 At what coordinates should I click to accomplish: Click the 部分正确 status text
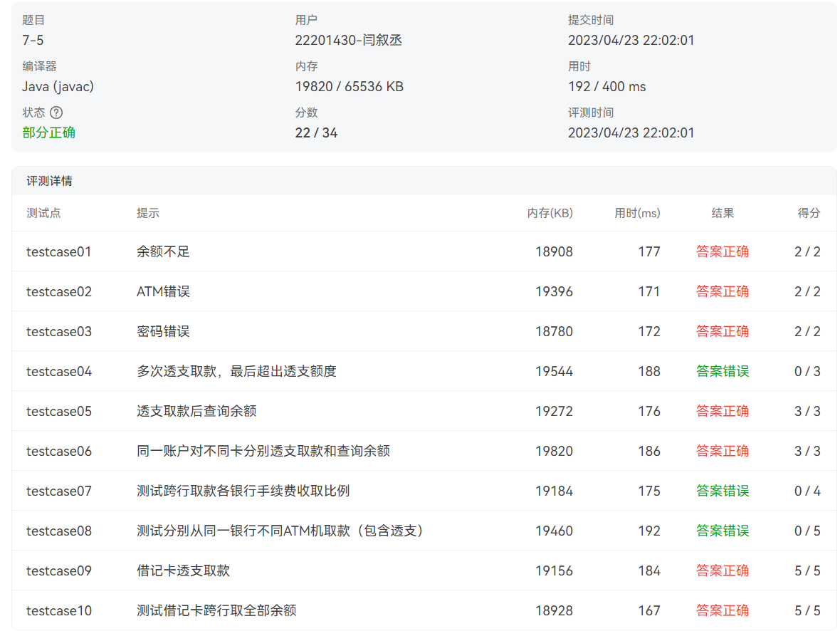(48, 132)
